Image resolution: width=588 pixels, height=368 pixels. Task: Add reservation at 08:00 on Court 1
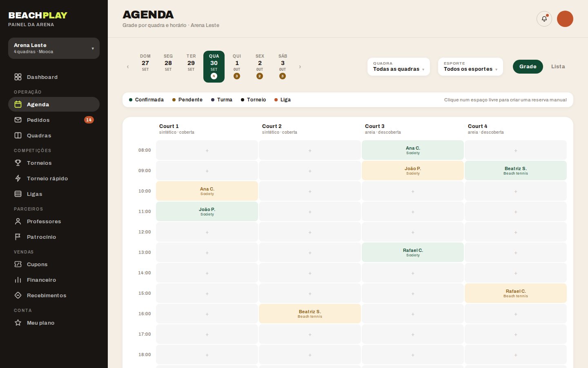click(207, 150)
